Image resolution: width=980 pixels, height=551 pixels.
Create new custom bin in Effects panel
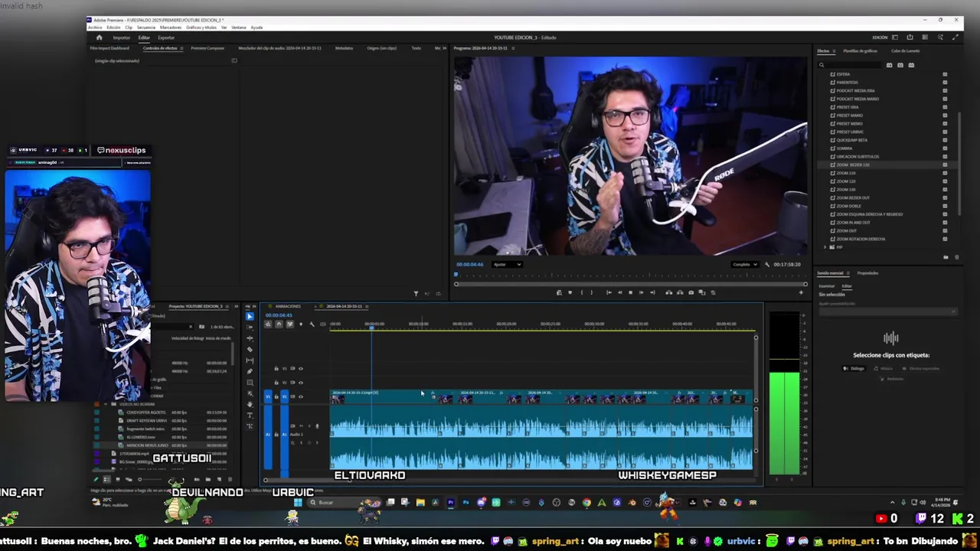pos(946,257)
